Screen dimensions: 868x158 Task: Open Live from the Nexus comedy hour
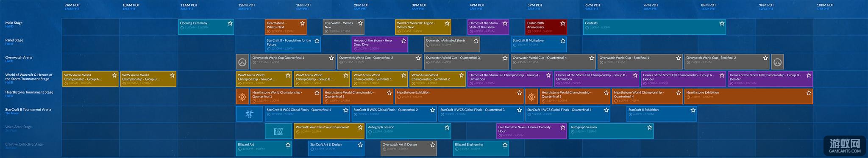(531, 131)
